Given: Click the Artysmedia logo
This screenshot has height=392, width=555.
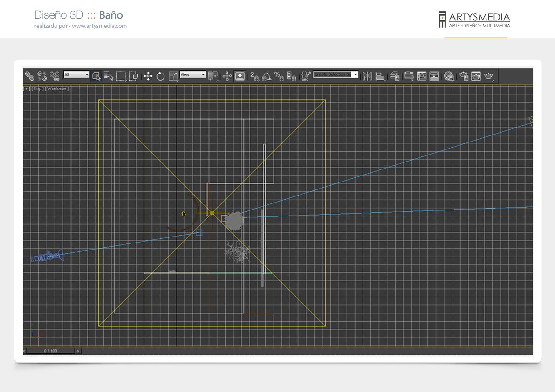Looking at the screenshot, I should pos(474,20).
